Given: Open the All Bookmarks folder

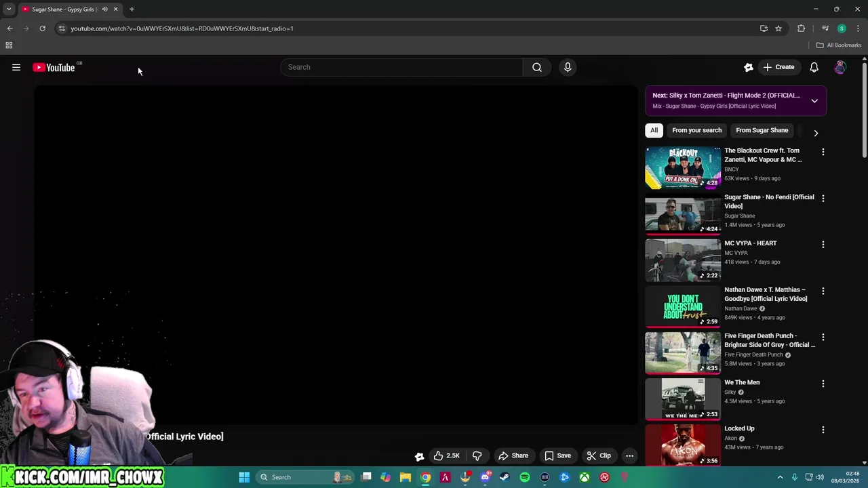Looking at the screenshot, I should [839, 45].
